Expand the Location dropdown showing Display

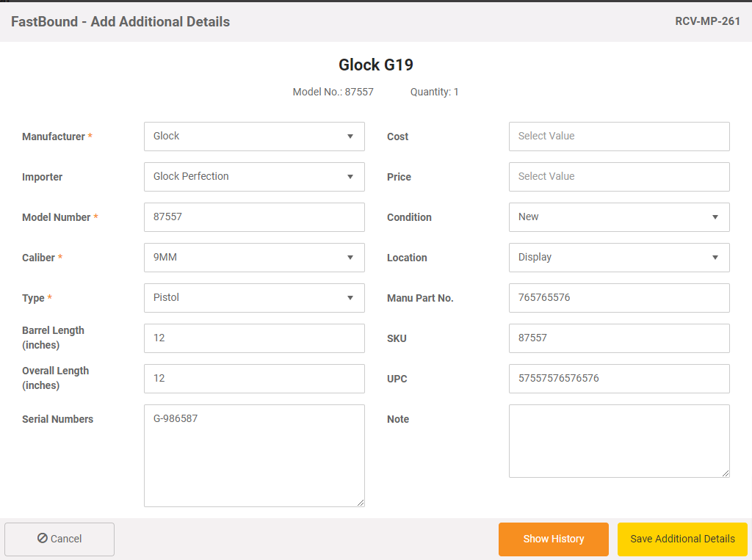(x=619, y=258)
